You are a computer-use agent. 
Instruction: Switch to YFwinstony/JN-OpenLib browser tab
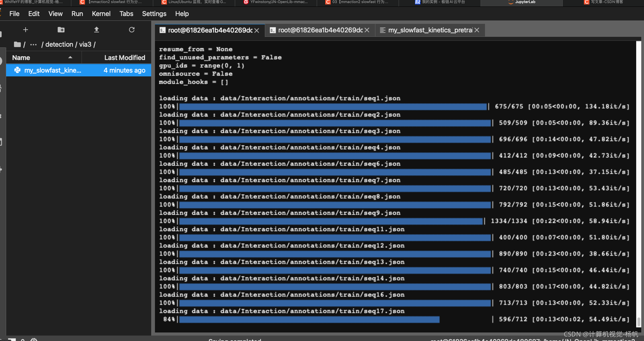[x=276, y=3]
